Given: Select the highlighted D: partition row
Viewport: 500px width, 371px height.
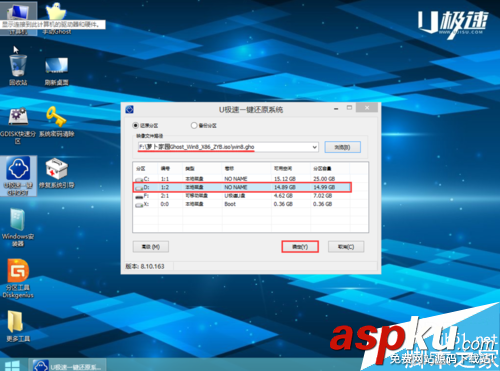Looking at the screenshot, I should pyautogui.click(x=242, y=187).
